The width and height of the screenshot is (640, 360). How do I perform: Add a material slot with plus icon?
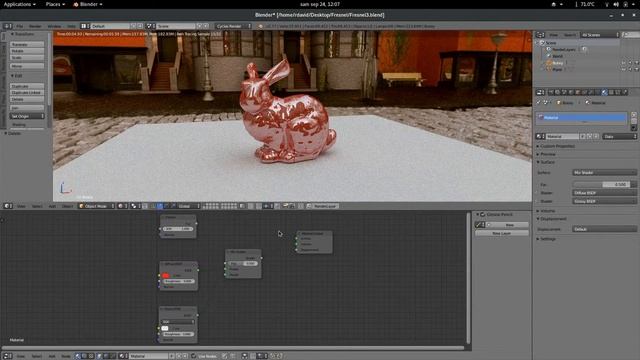pos(633,115)
